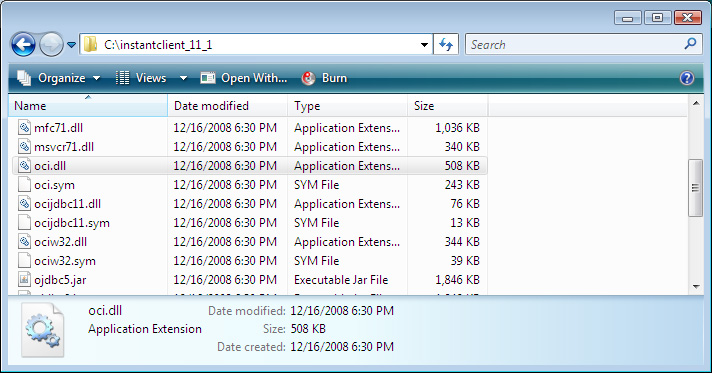Click the ocijdbc11.sym file icon

(24, 223)
